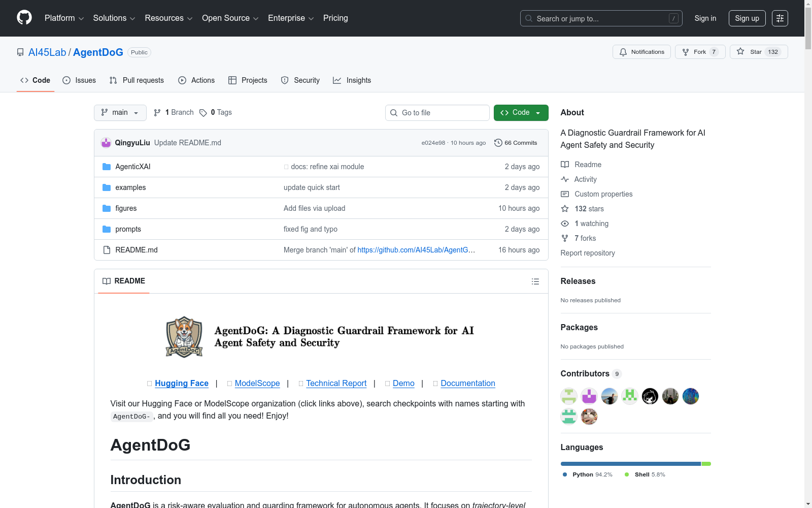Click the Activity pulse icon
Viewport: 812px width, 508px height.
(565, 179)
